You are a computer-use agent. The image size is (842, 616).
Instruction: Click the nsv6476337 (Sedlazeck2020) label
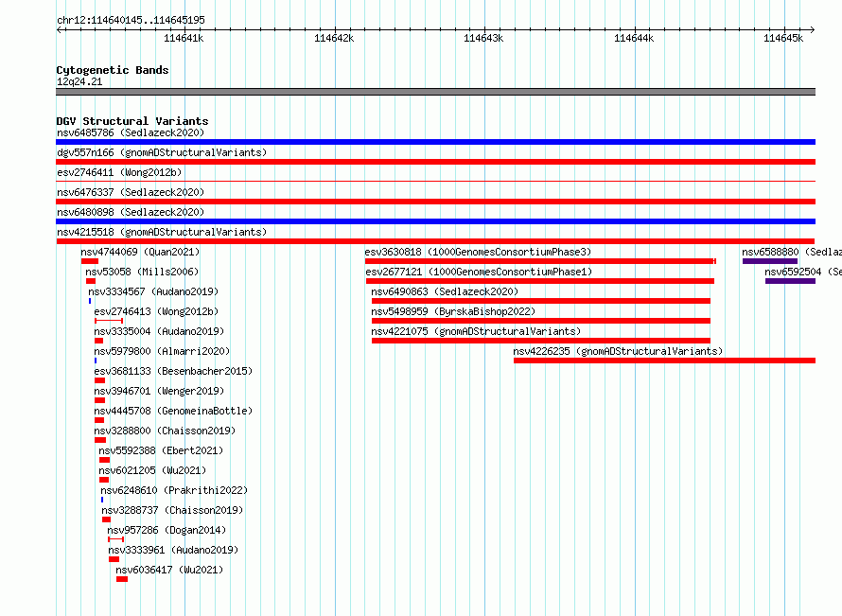point(131,192)
